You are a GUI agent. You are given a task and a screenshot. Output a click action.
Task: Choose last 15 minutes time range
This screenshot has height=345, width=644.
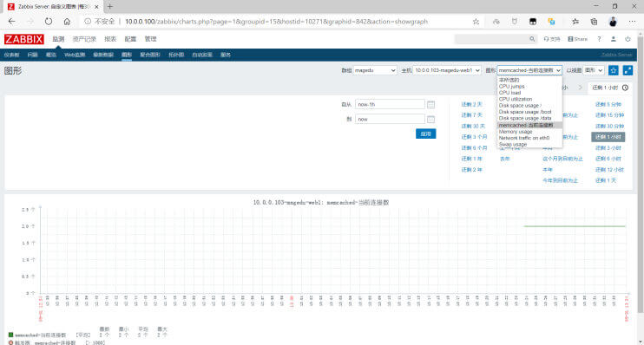(x=609, y=115)
